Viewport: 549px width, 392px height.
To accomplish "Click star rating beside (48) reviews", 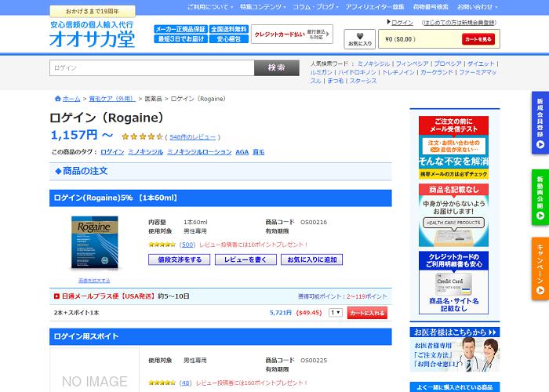I will click(162, 383).
